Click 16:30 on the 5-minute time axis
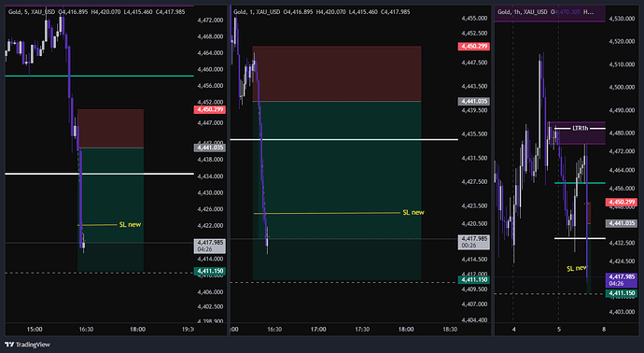 pyautogui.click(x=86, y=329)
